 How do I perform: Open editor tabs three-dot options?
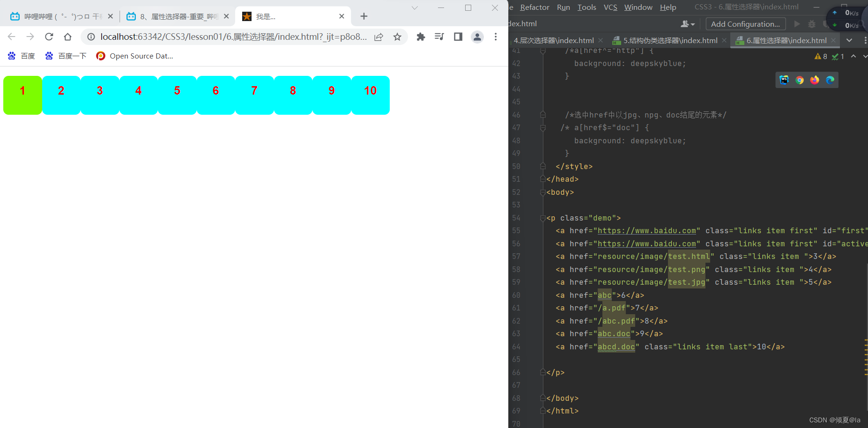pos(865,40)
